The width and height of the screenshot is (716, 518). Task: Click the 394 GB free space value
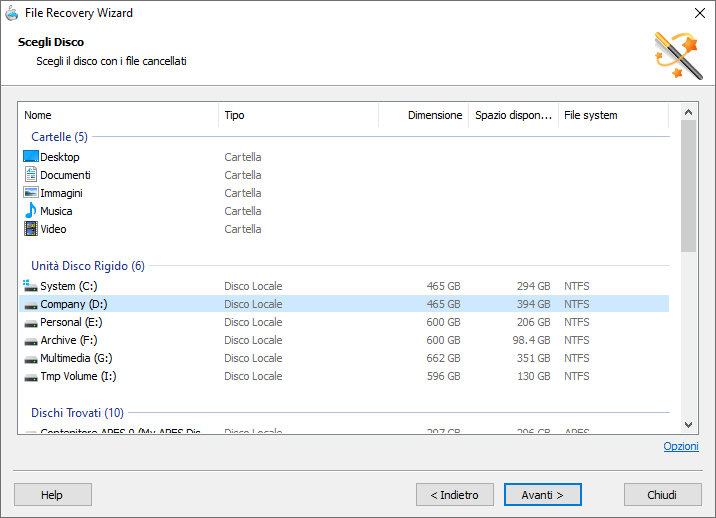coord(533,304)
